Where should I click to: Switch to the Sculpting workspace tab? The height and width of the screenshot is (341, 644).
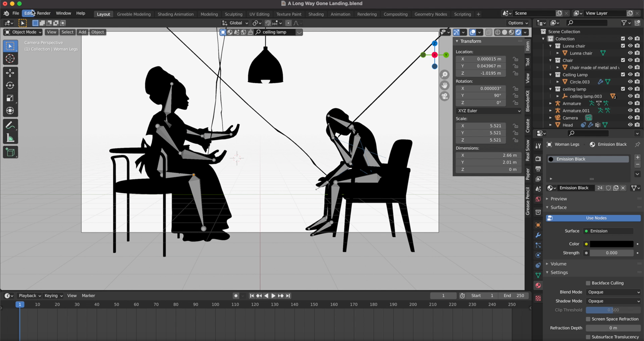pos(233,14)
